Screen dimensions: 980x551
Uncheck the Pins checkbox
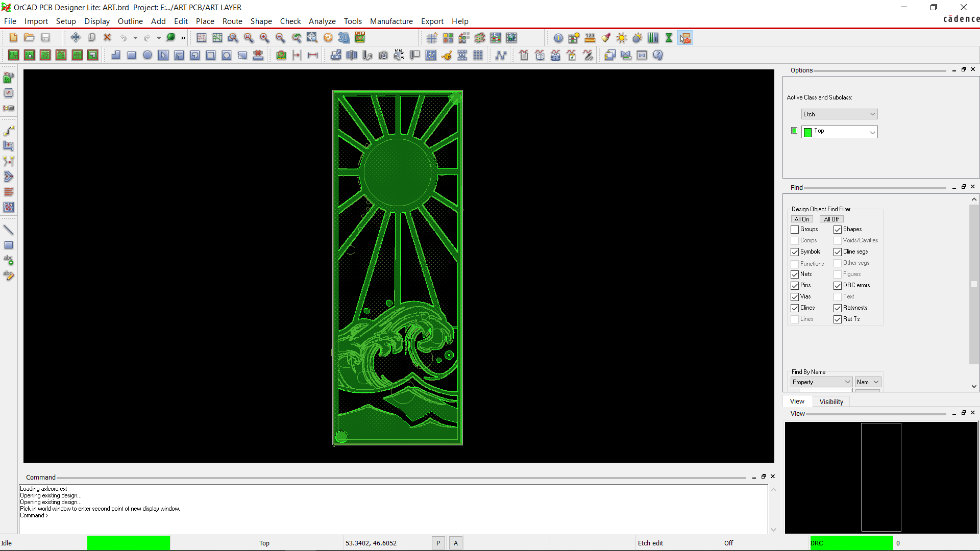tap(795, 286)
